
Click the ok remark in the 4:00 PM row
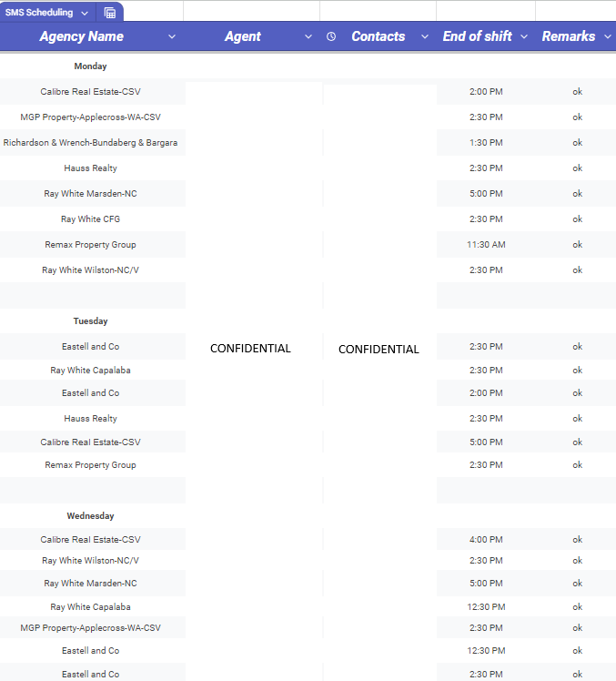coord(577,539)
